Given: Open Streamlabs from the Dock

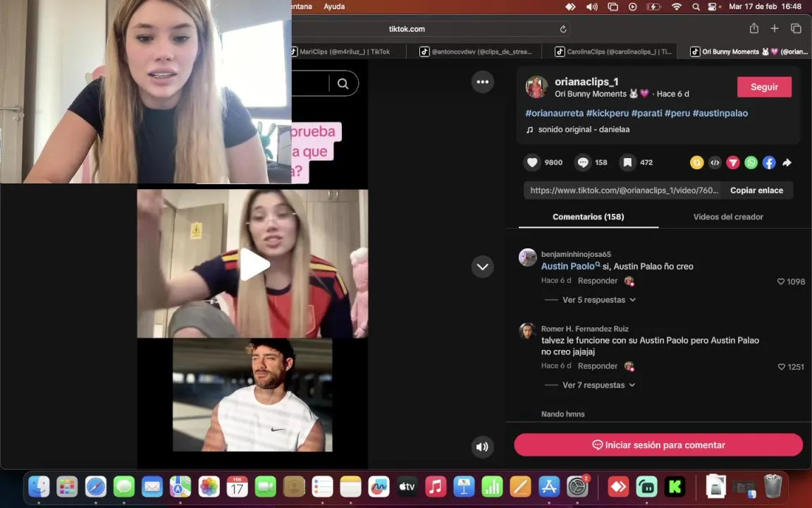Looking at the screenshot, I should (x=646, y=486).
